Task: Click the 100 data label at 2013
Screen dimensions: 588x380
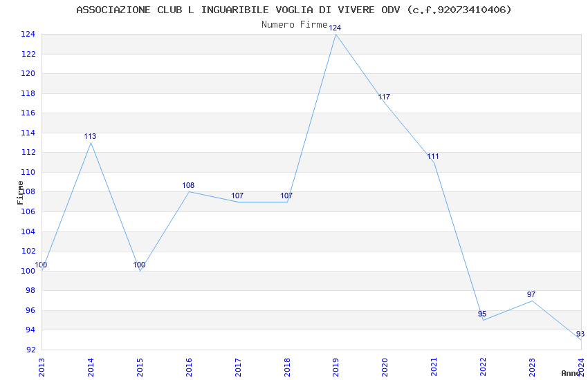Action: 41,265
